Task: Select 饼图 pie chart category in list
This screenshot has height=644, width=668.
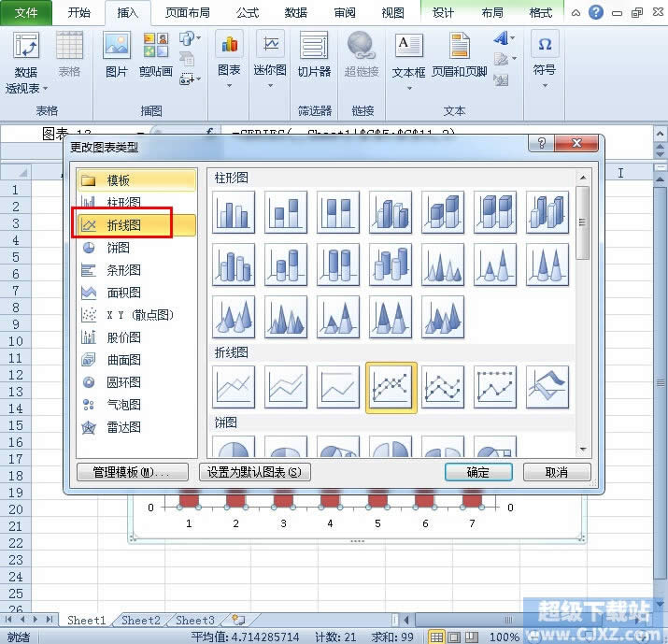Action: [x=119, y=248]
